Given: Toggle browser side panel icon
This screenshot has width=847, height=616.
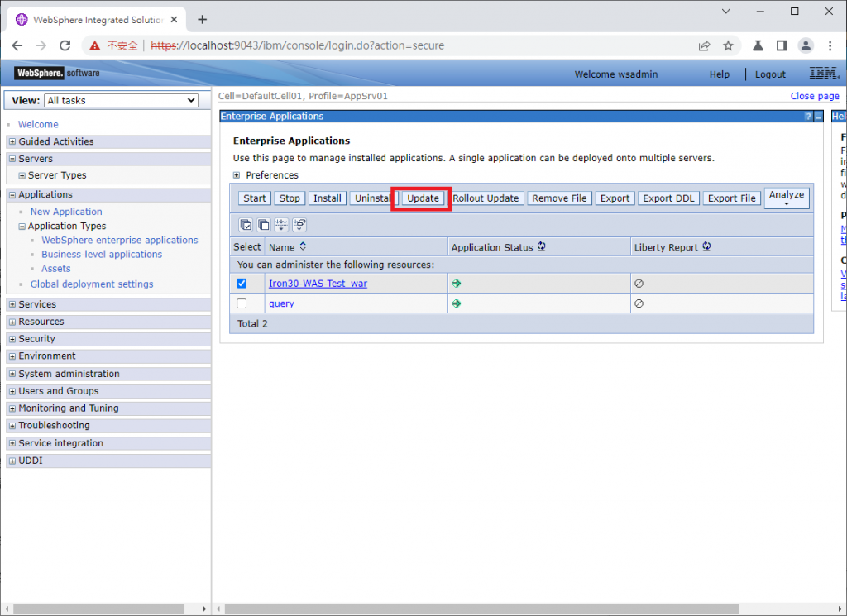Looking at the screenshot, I should [x=782, y=45].
